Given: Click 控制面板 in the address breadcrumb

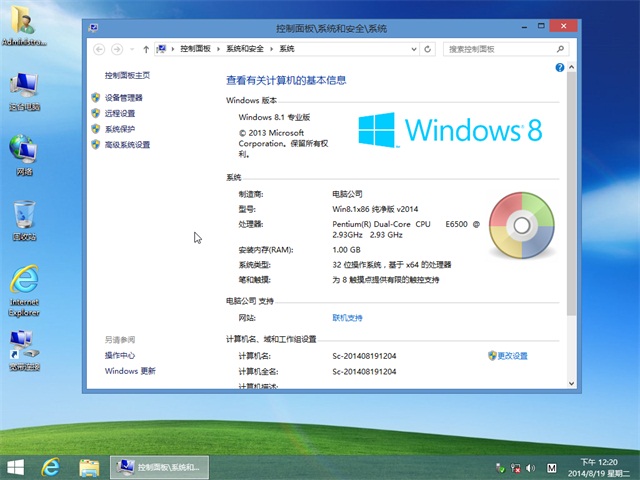Looking at the screenshot, I should (x=195, y=49).
